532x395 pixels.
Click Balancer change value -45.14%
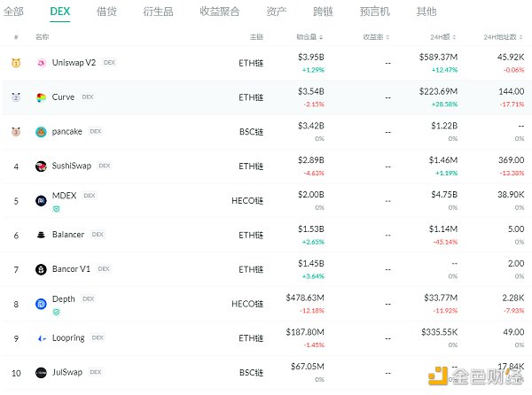pos(445,242)
